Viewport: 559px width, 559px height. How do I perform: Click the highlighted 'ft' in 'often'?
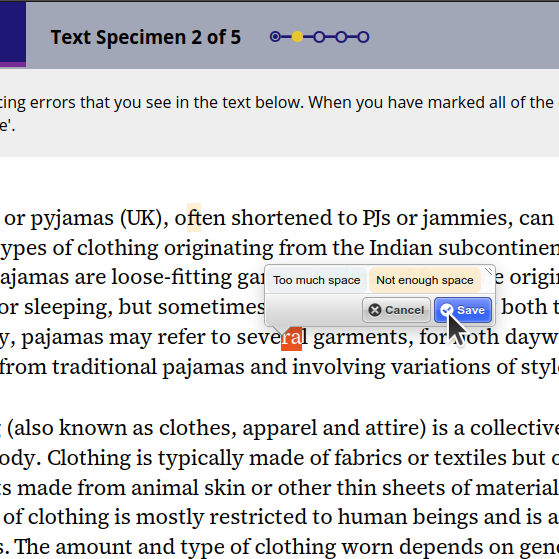194,217
